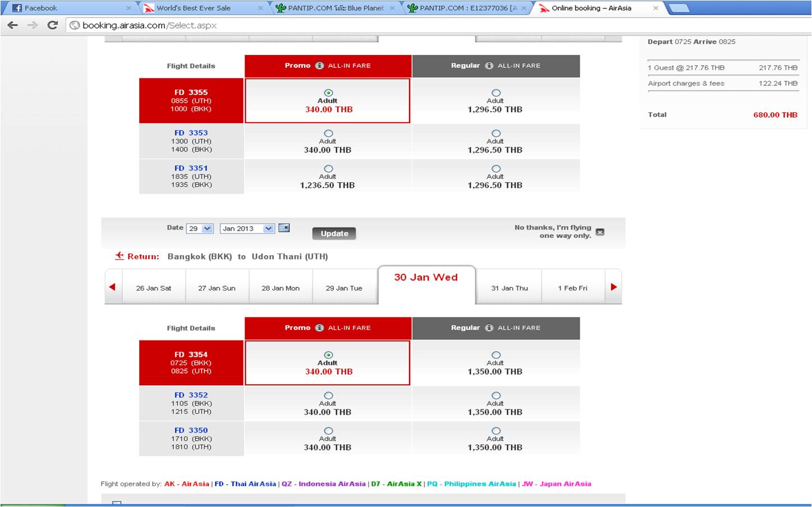The image size is (812, 507).
Task: Open a new browser tab
Action: [679, 8]
